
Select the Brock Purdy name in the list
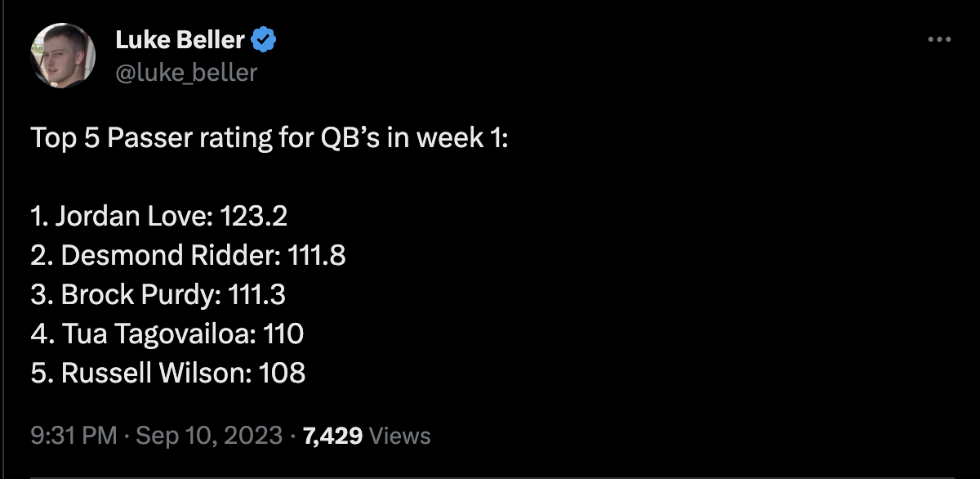(x=137, y=295)
